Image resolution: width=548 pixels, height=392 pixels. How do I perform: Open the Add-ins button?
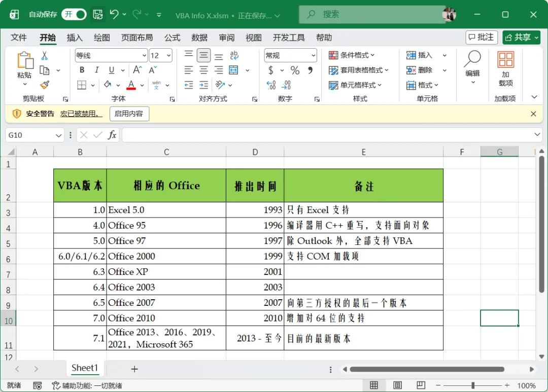pos(505,69)
